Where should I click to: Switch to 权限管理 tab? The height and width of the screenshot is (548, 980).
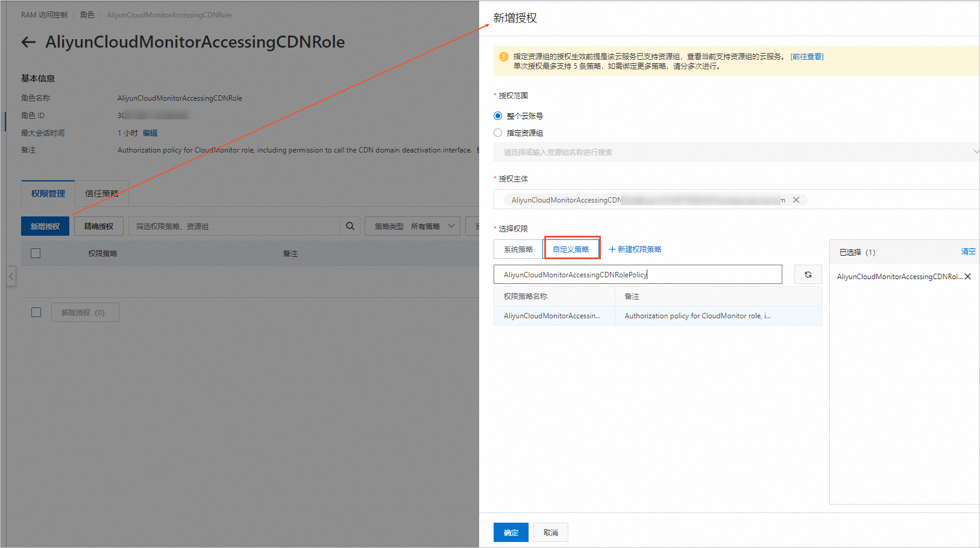tap(48, 194)
